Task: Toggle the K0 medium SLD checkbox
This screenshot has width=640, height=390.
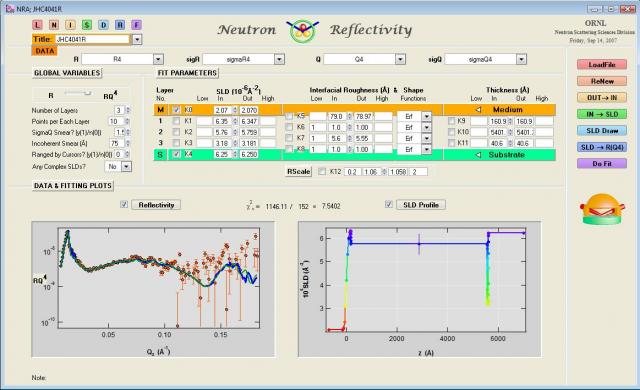Action: pos(176,110)
